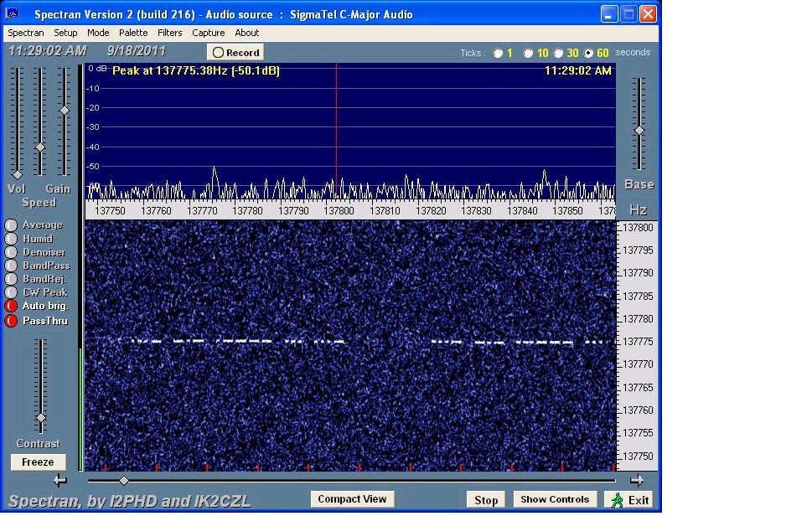Image resolution: width=812 pixels, height=516 pixels.
Task: Toggle the Humid filter
Action: pos(11,239)
